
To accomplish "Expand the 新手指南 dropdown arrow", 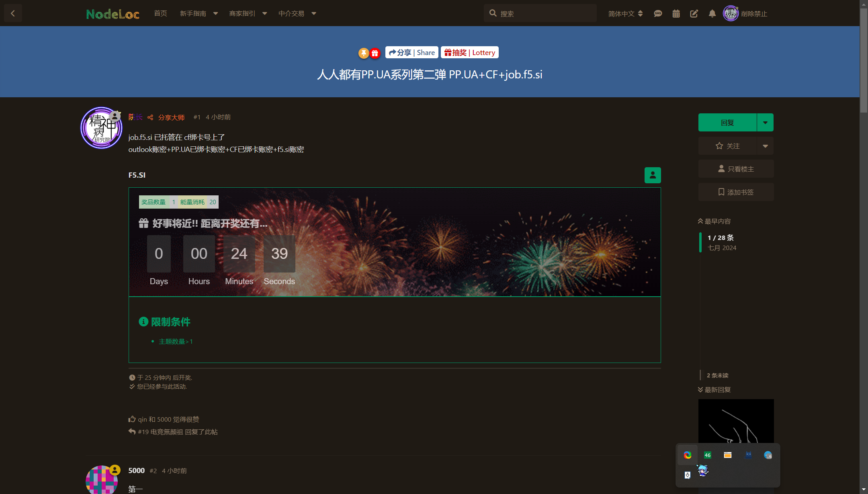I will 215,13.
